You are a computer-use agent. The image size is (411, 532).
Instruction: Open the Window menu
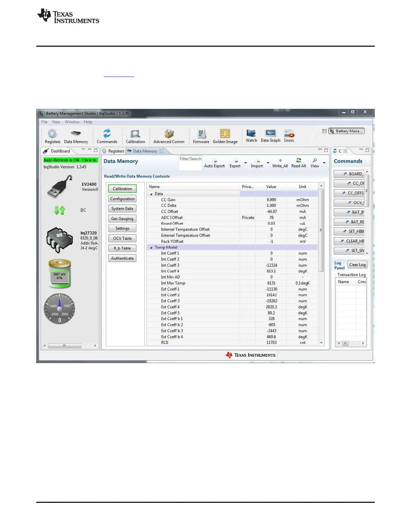click(x=72, y=122)
